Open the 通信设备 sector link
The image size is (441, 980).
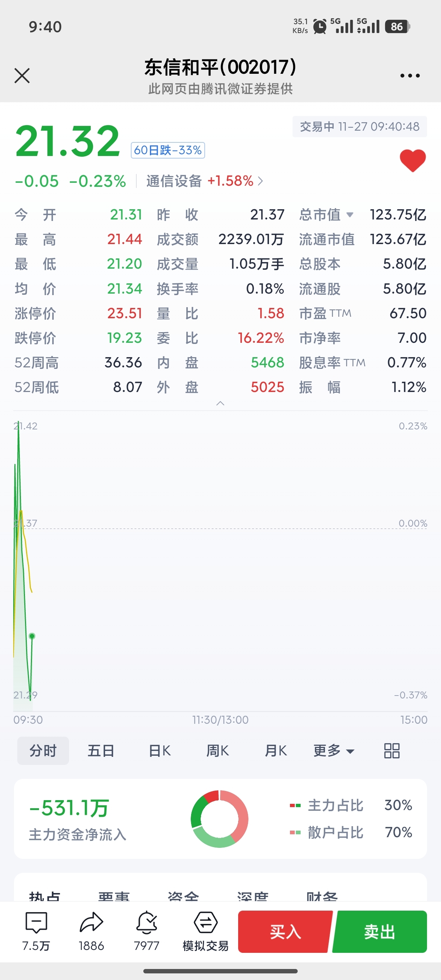[x=204, y=181]
